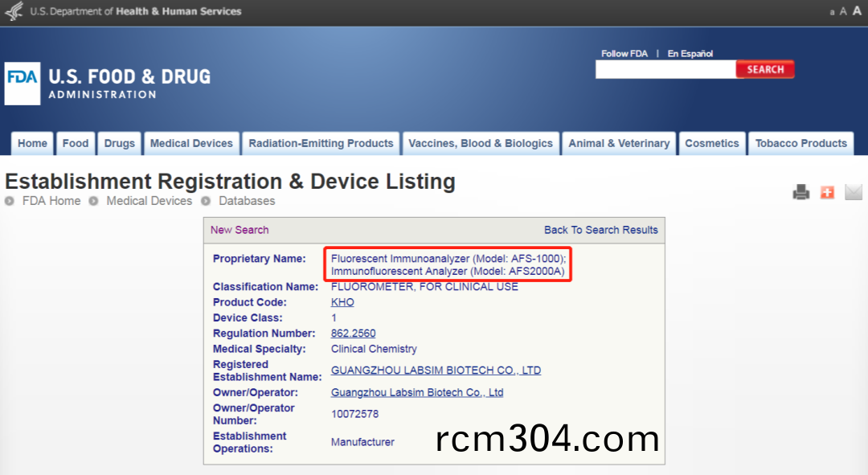Click owner/operator number 10072578
Screen dimensions: 868x475
click(355, 414)
